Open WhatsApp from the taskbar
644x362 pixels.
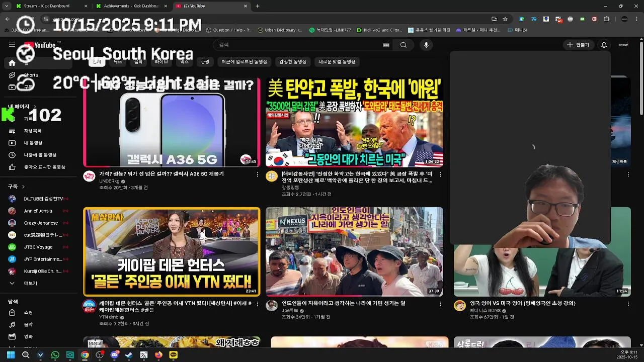coord(55,355)
